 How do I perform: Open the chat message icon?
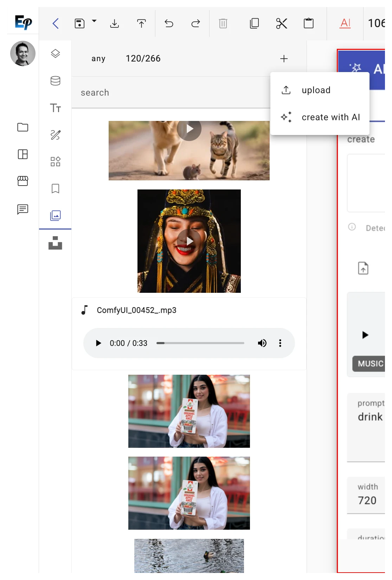coord(23,209)
